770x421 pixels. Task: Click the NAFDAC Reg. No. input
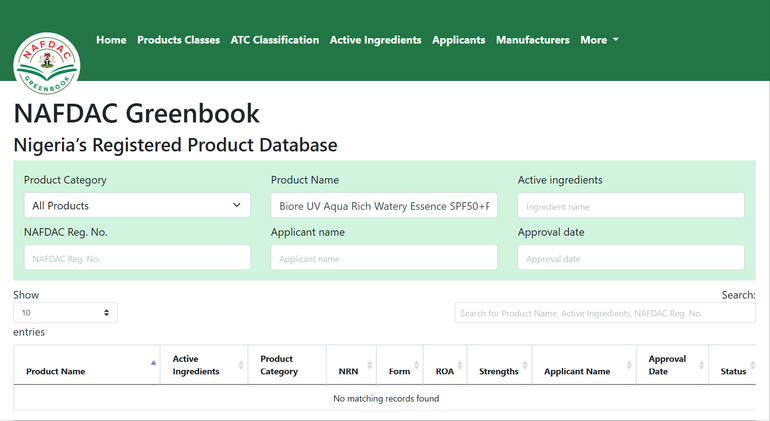(x=137, y=257)
